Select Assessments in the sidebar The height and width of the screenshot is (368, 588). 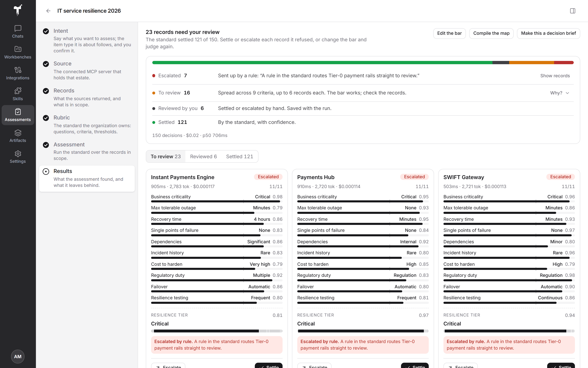click(x=18, y=115)
